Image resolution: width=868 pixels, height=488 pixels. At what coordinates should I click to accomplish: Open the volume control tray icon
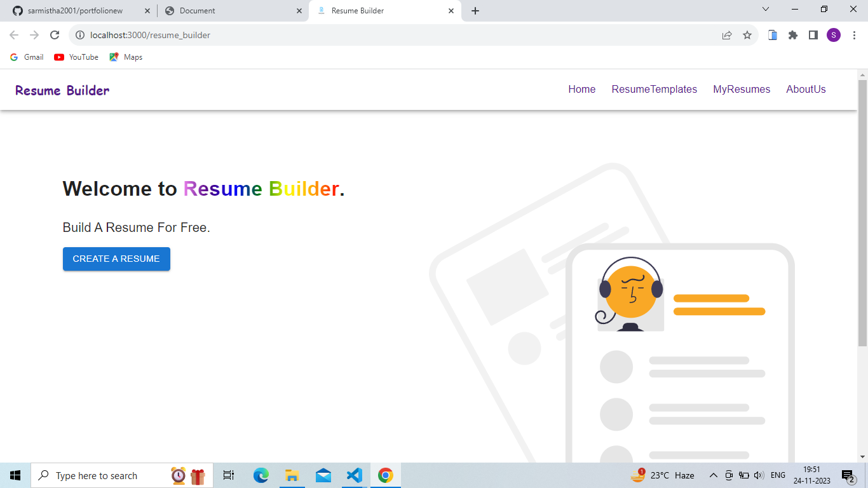pos(759,475)
